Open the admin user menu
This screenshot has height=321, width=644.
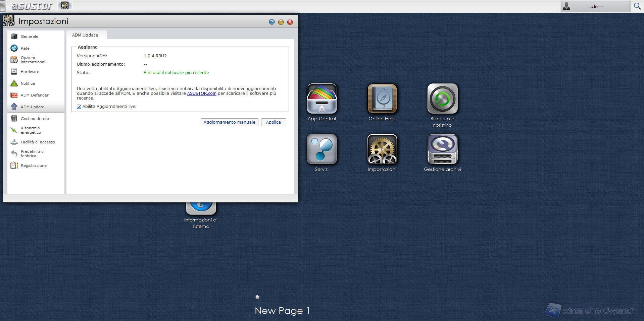[595, 6]
